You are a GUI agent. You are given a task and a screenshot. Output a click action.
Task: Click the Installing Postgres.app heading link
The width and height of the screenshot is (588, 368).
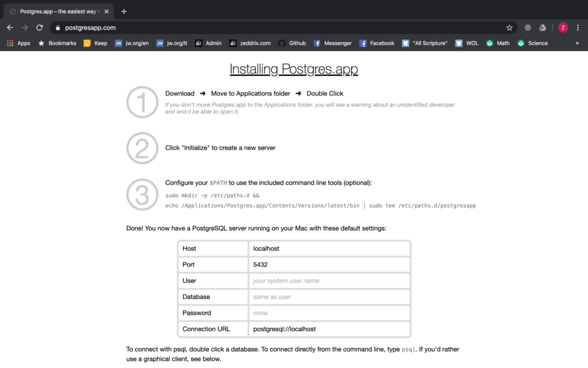click(293, 69)
